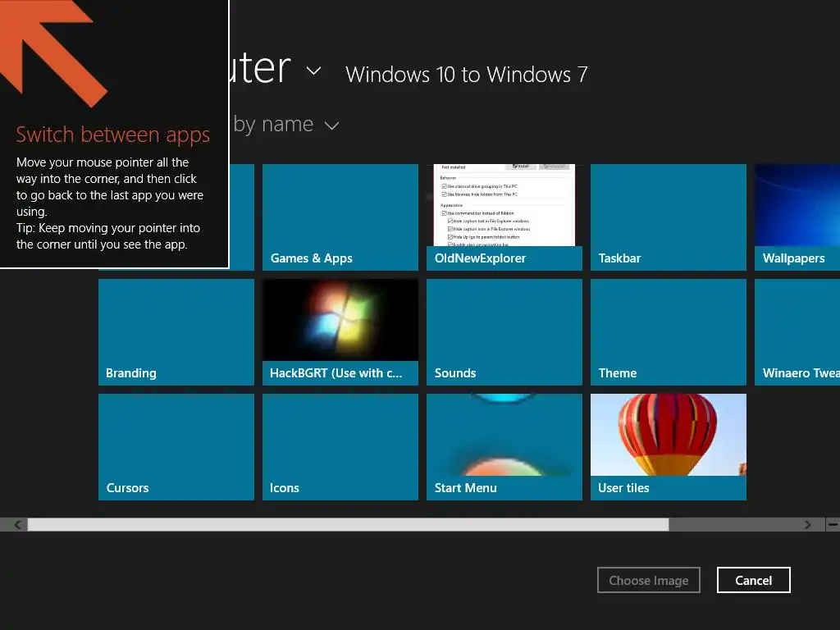The height and width of the screenshot is (630, 840).
Task: Open the sort by name dropdown
Action: pos(286,125)
